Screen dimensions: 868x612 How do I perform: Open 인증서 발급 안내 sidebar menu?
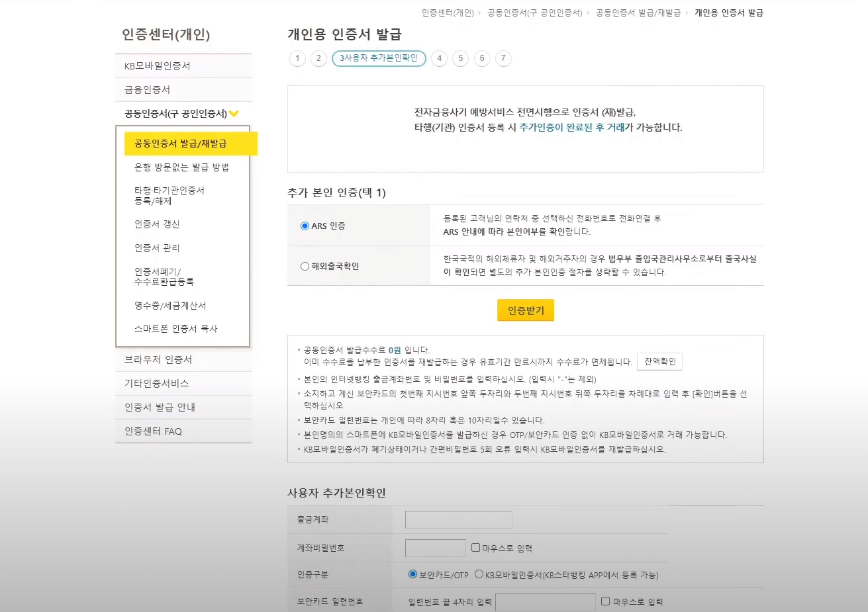tap(183, 407)
